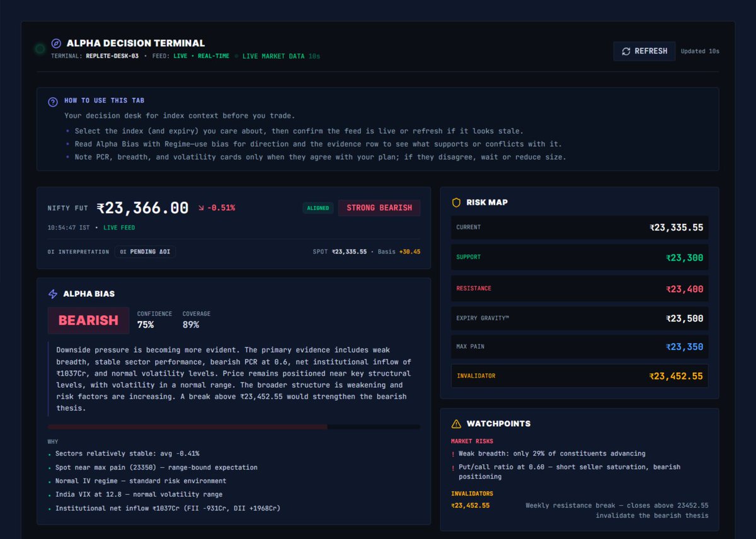Click "India VIX at 12.8" reason line

(139, 494)
